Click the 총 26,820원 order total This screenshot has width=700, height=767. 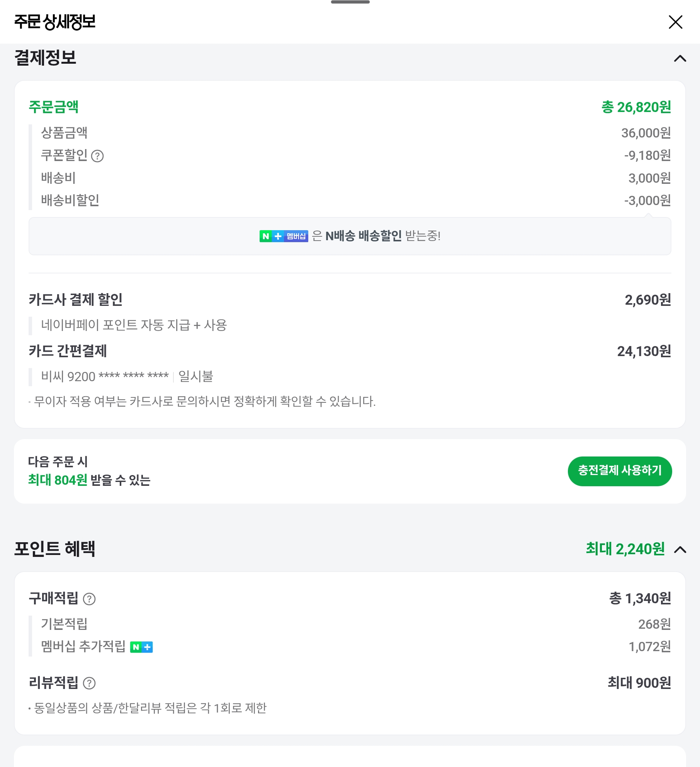coord(636,107)
